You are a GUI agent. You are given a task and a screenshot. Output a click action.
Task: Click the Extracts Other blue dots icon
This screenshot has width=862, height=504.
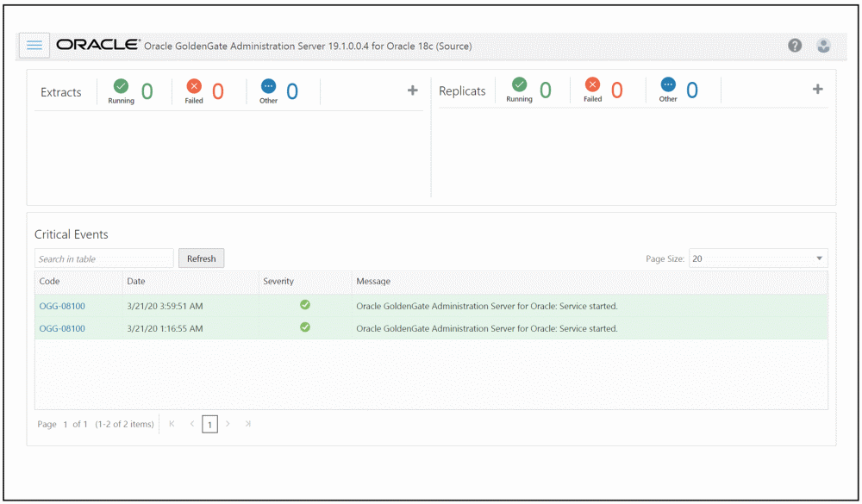click(268, 86)
